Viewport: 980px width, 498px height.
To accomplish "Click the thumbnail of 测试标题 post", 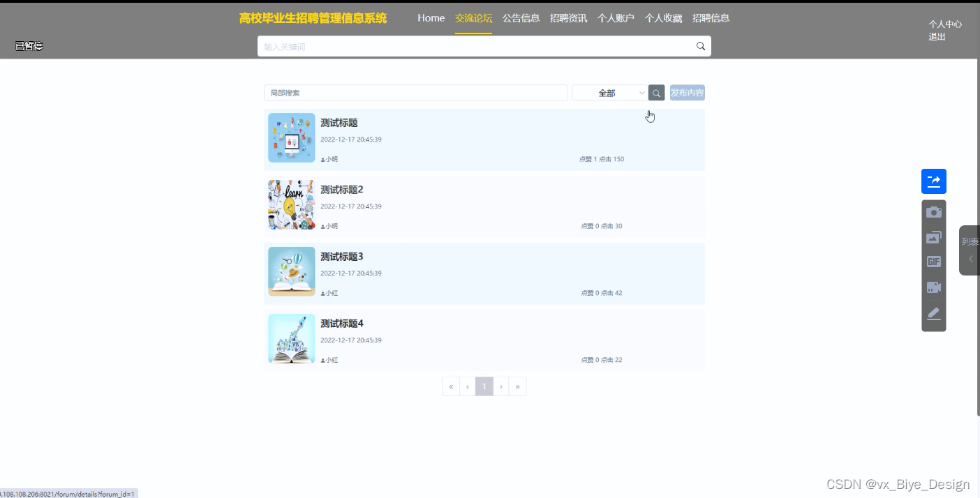I will (x=291, y=138).
